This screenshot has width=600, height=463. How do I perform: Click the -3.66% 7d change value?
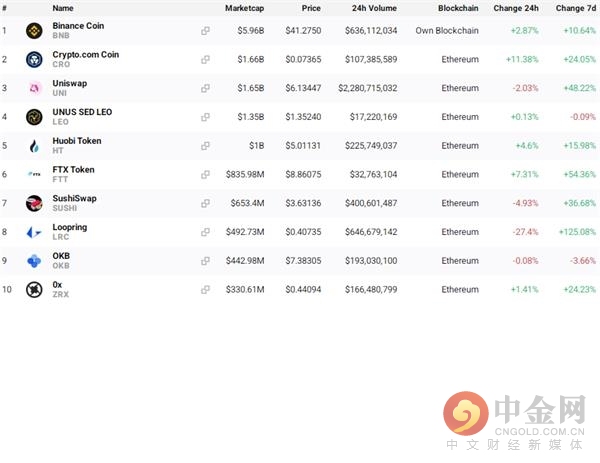tap(582, 261)
